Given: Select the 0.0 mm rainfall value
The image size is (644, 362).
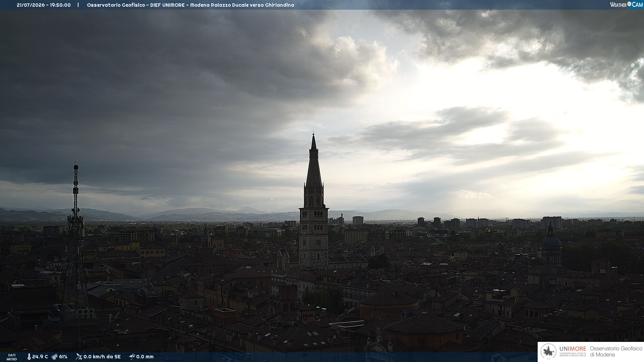Looking at the screenshot, I should pyautogui.click(x=145, y=357).
